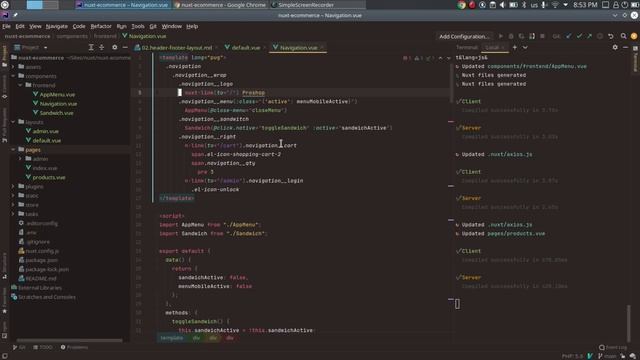Open nuxt.config.js in project tree
The height and width of the screenshot is (360, 640).
pos(42,251)
